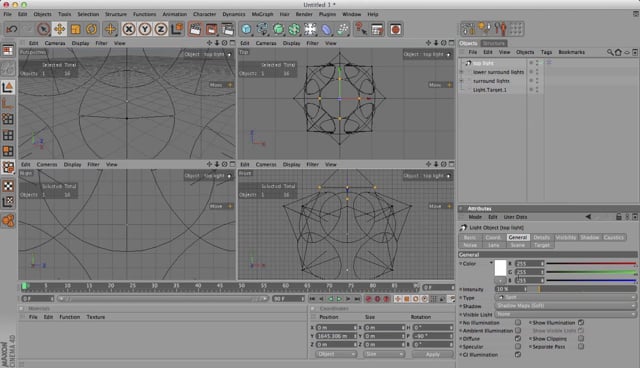The image size is (640, 368).
Task: Open the NURBS generators icon
Action: click(x=278, y=29)
